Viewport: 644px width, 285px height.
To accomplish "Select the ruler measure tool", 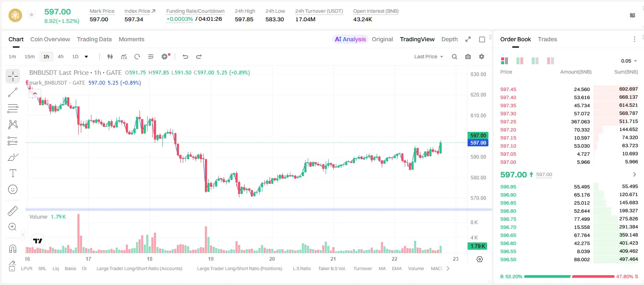I will (x=13, y=211).
